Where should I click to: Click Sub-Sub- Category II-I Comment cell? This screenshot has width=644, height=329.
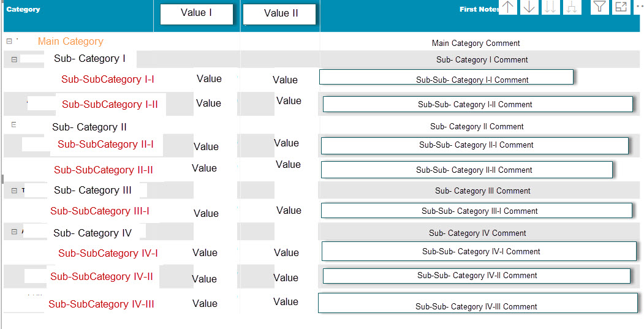click(475, 146)
